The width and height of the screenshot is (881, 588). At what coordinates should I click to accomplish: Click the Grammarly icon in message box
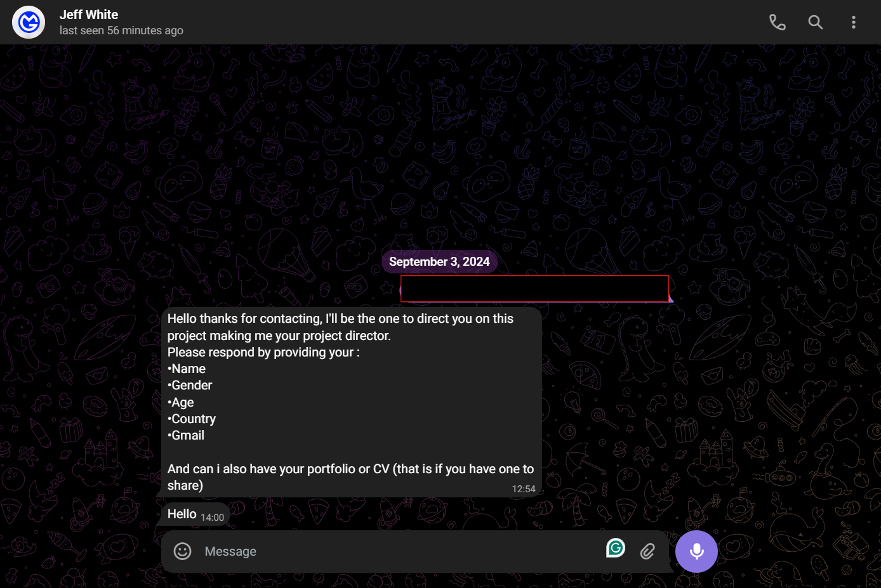(x=615, y=547)
